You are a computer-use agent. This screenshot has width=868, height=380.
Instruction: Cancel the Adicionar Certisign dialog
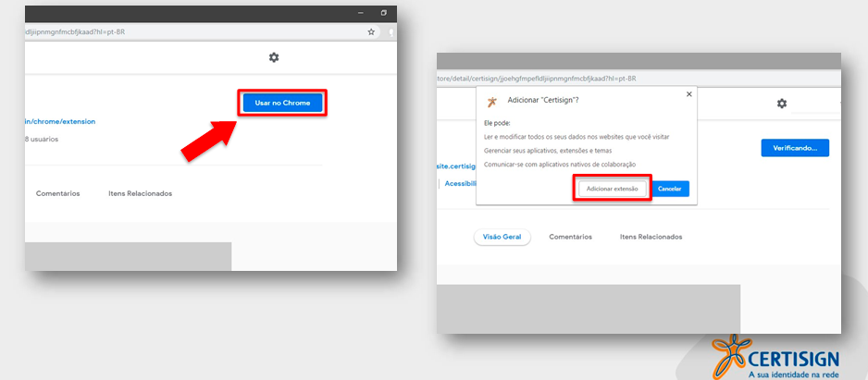coord(670,189)
